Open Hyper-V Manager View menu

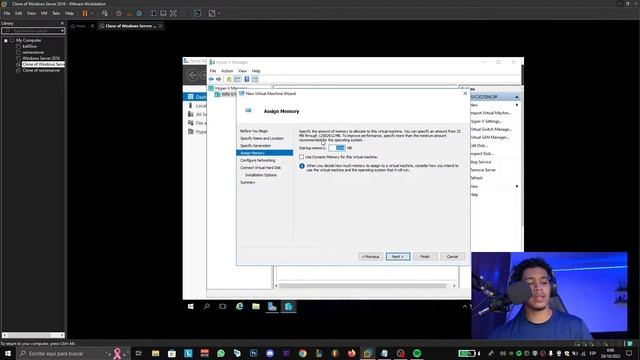(x=242, y=71)
